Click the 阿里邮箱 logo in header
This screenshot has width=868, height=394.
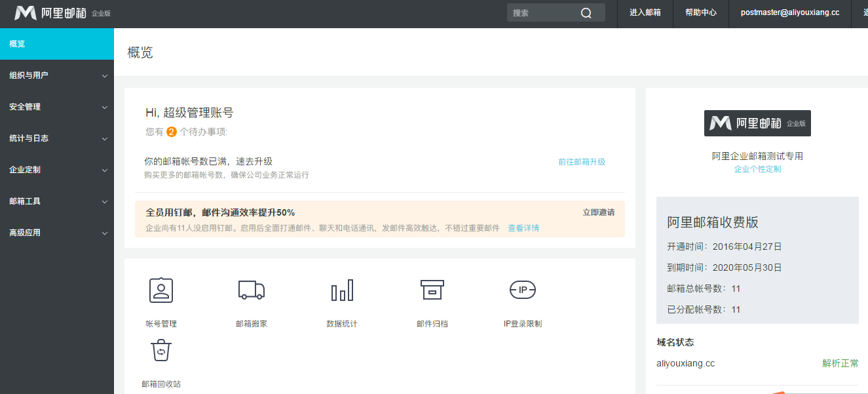tap(50, 13)
